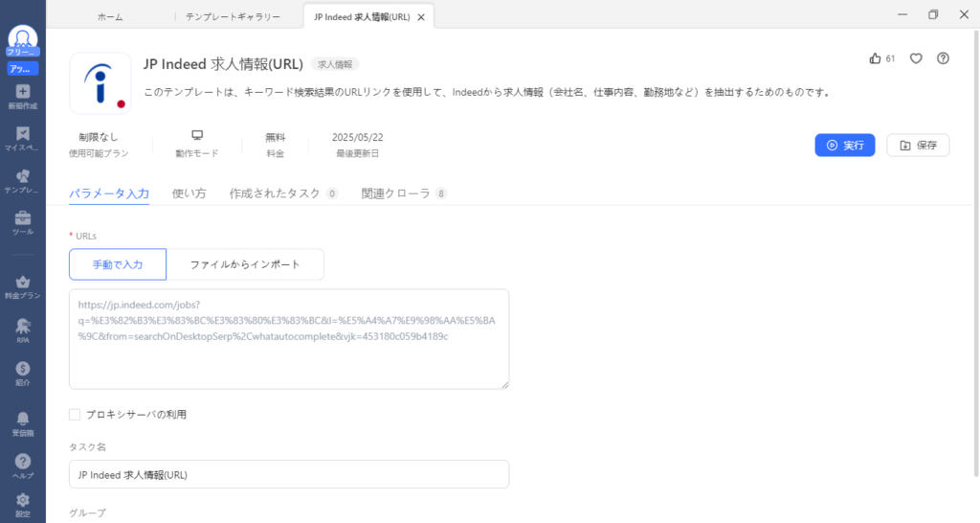Favorite the template with heart icon
The image size is (980, 523).
pyautogui.click(x=916, y=58)
